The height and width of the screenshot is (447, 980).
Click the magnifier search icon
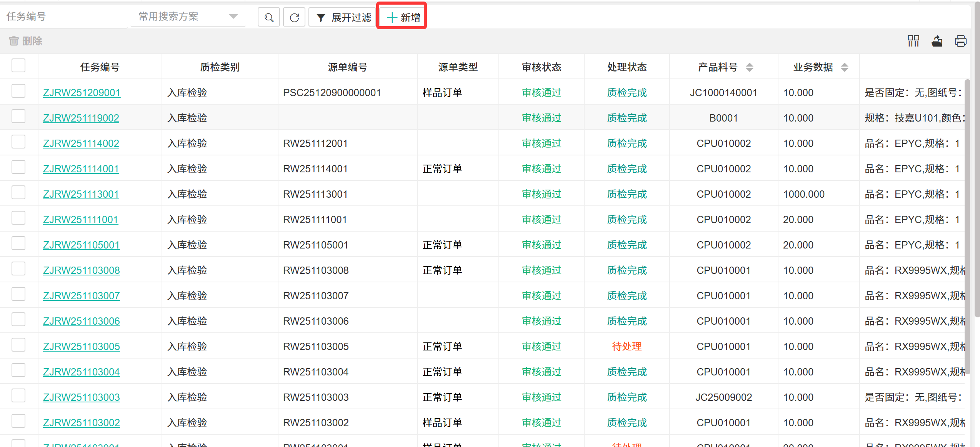coord(268,17)
